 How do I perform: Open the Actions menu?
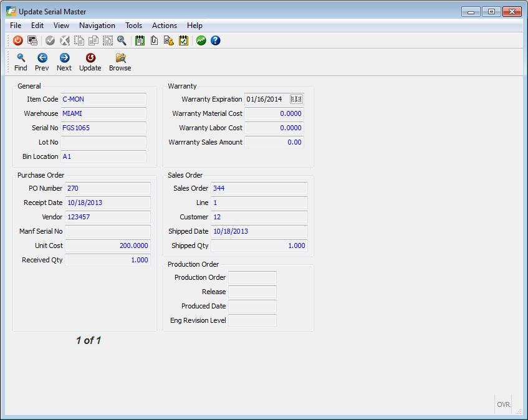pyautogui.click(x=165, y=26)
